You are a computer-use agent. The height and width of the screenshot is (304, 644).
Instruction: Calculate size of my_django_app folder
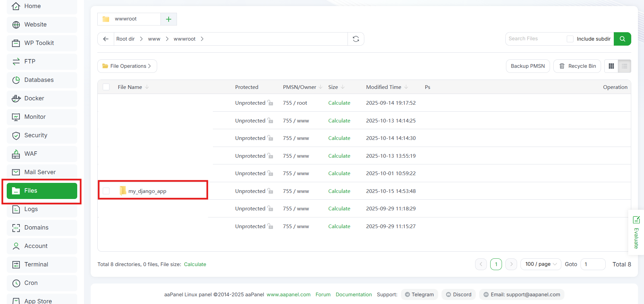pyautogui.click(x=339, y=191)
